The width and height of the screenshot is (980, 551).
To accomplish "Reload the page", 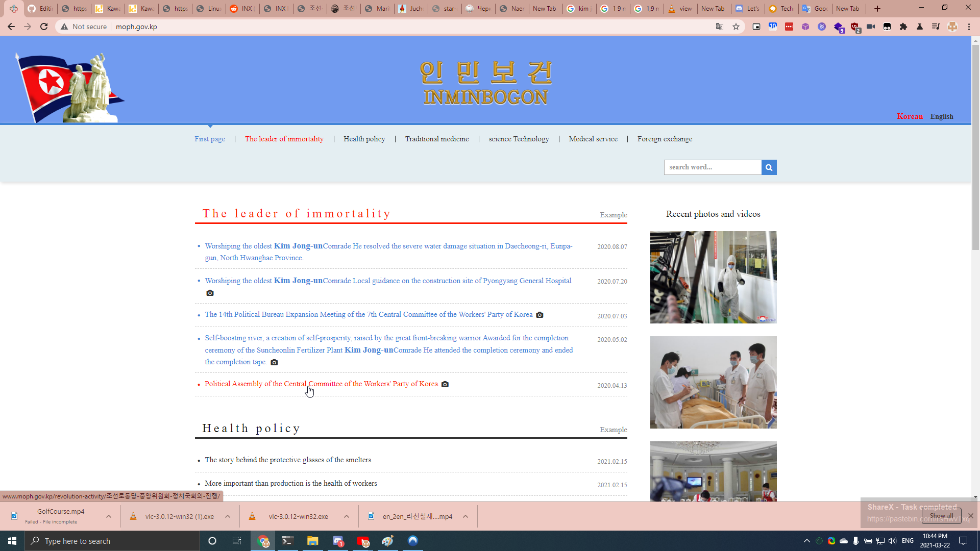I will point(44,27).
